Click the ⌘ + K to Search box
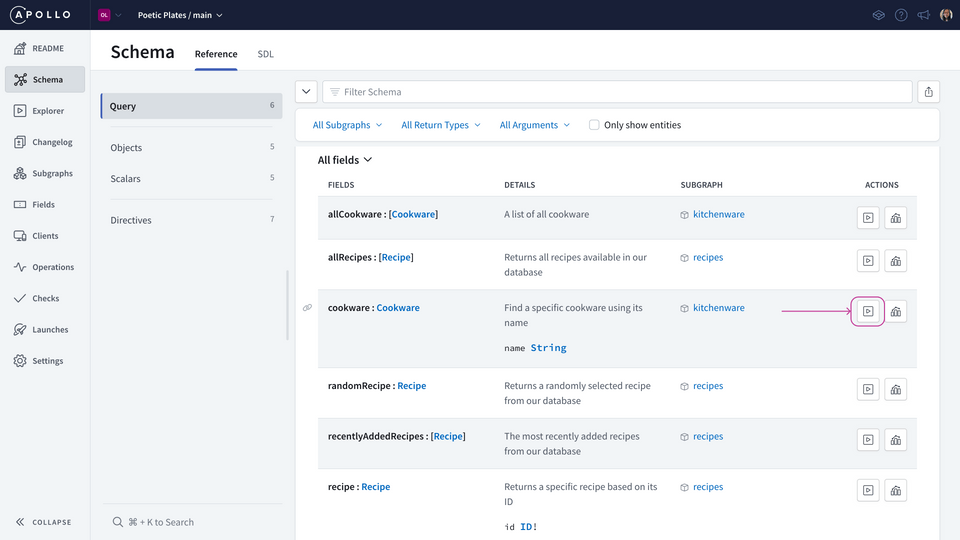960x540 pixels. pyautogui.click(x=192, y=522)
